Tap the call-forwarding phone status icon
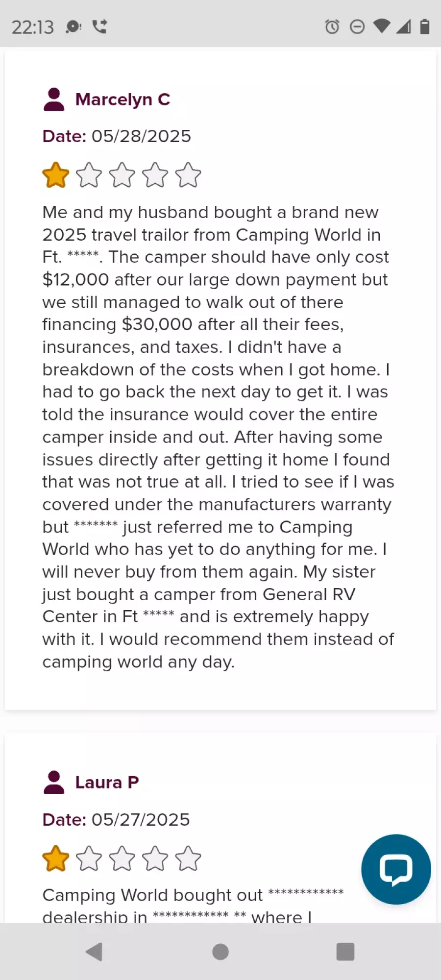 pos(100,26)
